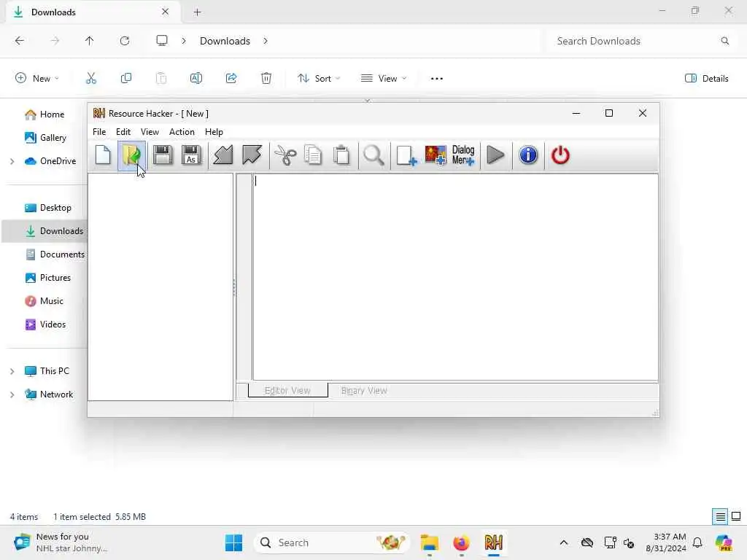Image resolution: width=747 pixels, height=560 pixels.
Task: Click the Dialog Menu add icon
Action: tap(463, 155)
